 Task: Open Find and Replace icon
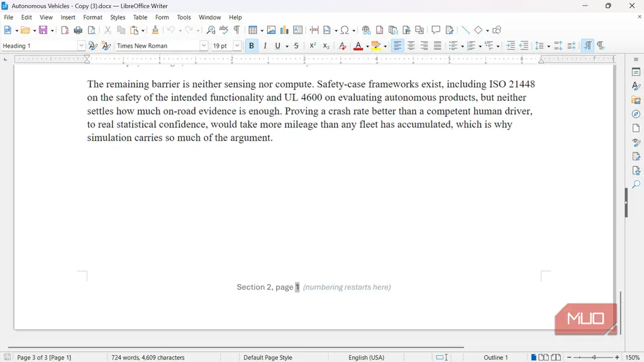click(211, 30)
